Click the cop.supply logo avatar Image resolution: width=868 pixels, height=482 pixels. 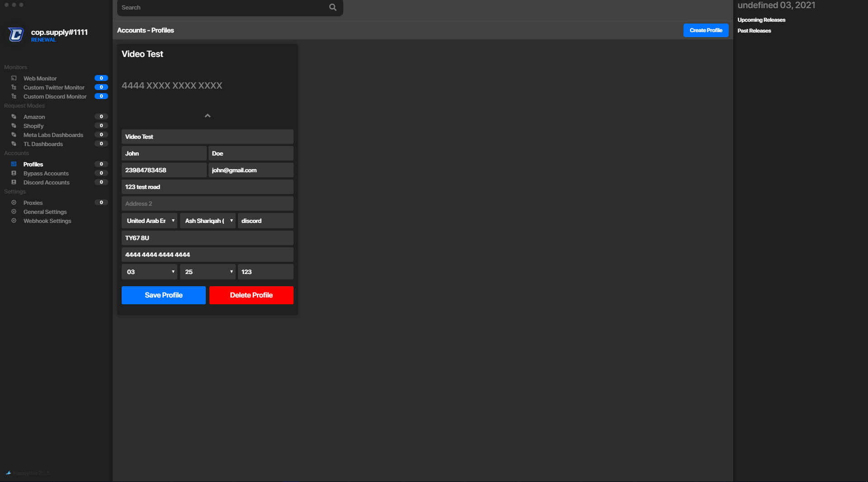coord(16,35)
